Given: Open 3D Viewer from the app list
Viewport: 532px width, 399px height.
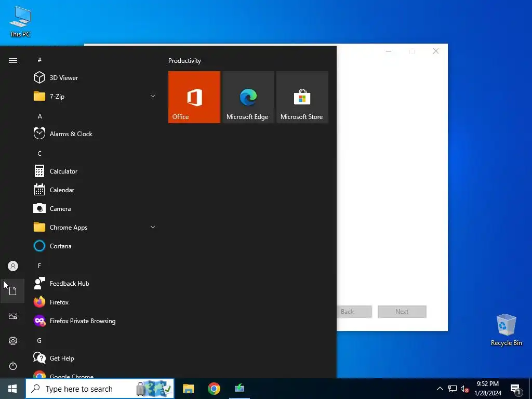Looking at the screenshot, I should [x=95, y=78].
